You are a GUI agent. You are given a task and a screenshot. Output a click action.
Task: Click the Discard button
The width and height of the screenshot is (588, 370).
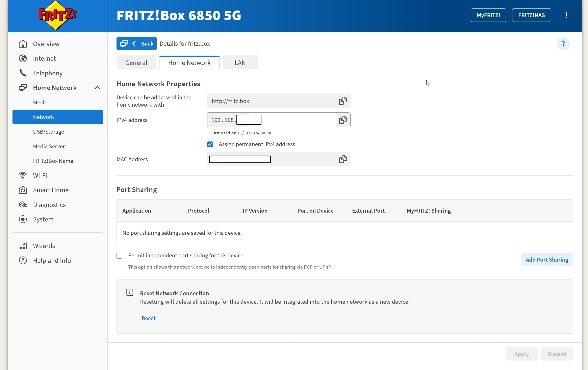coord(557,354)
